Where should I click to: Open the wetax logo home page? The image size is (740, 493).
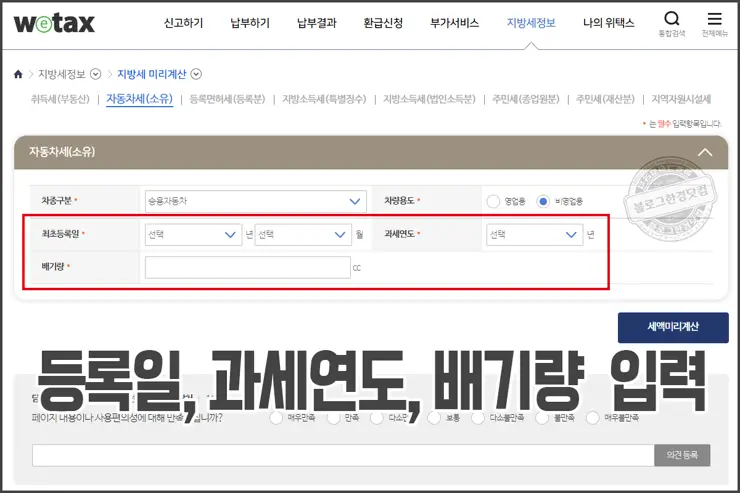click(54, 23)
